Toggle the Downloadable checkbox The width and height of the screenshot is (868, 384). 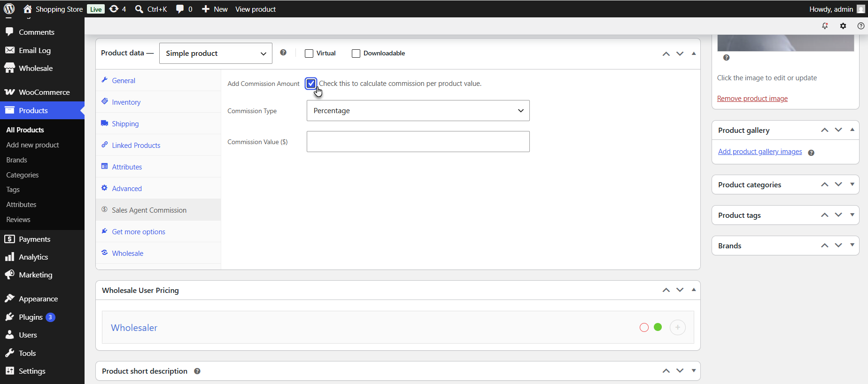[x=356, y=54]
